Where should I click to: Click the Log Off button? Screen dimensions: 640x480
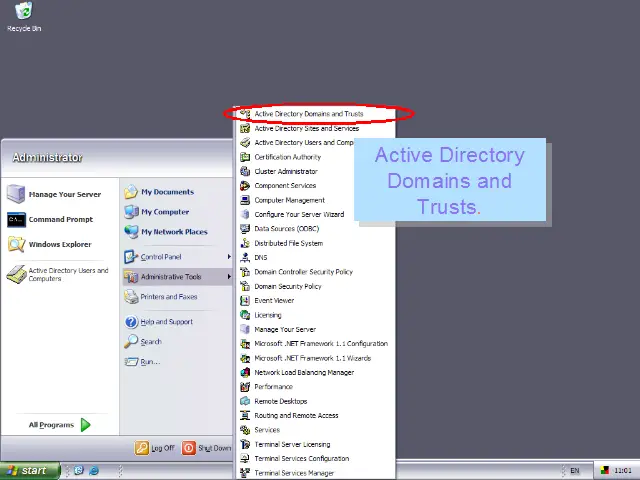[155, 448]
